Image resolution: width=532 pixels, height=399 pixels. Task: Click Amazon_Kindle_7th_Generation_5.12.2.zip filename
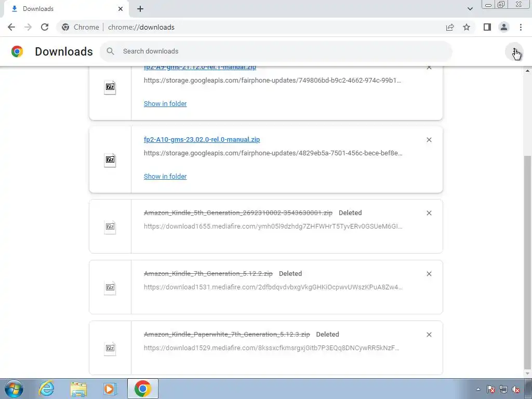(x=208, y=273)
